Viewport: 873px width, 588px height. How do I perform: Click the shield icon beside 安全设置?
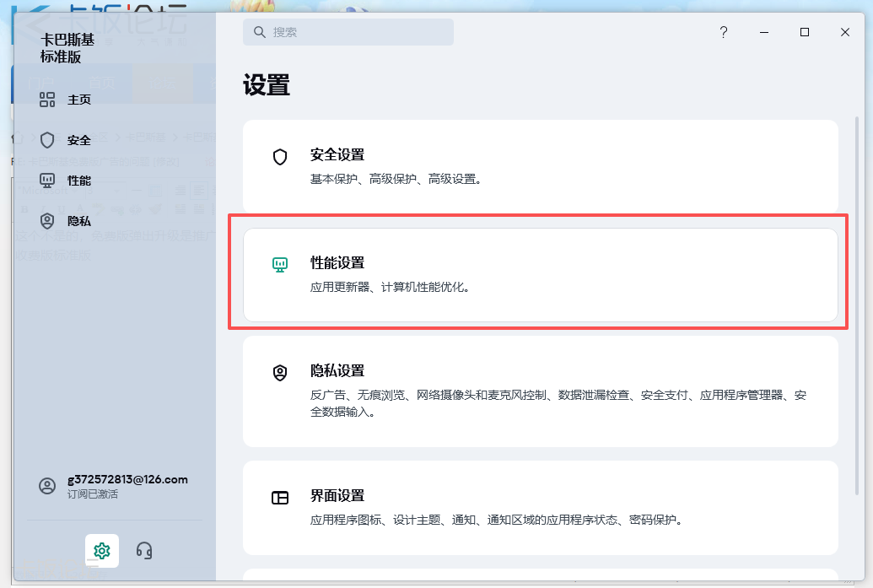280,156
